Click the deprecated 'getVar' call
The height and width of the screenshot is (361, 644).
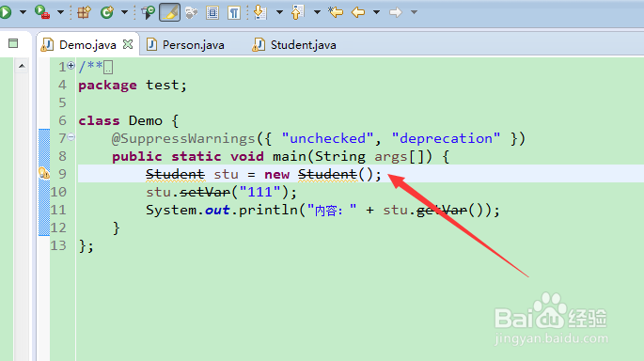(442, 211)
